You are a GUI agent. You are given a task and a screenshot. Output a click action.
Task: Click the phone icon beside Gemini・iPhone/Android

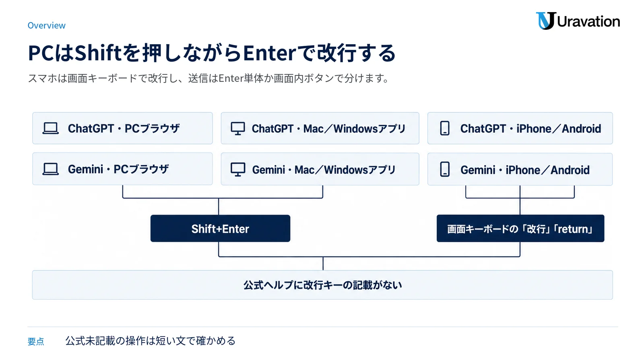(445, 169)
